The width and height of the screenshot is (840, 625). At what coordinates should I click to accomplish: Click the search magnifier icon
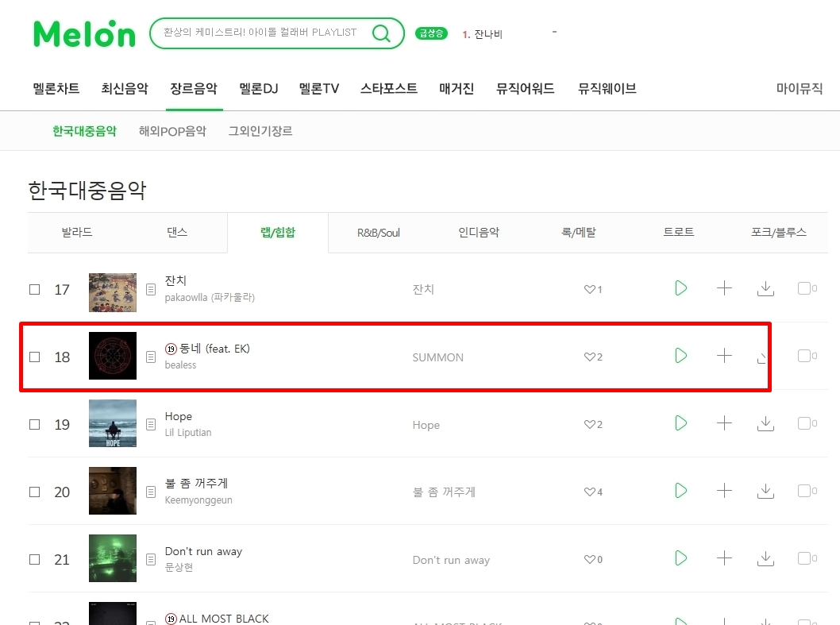point(381,33)
